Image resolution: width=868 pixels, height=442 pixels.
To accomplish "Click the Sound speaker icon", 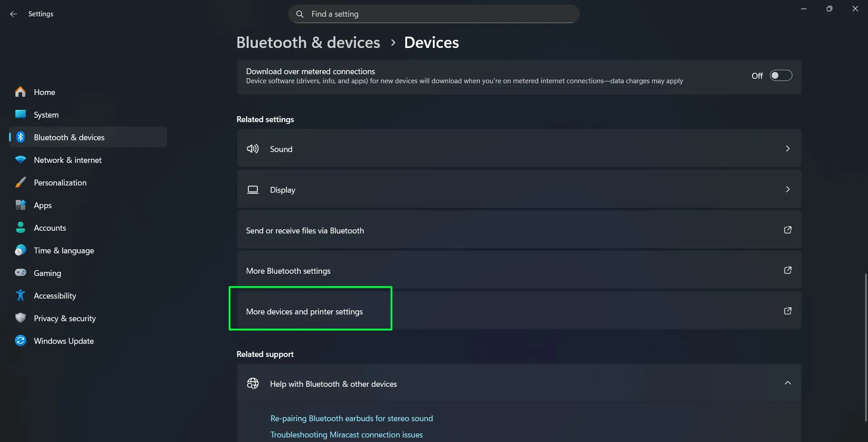I will pyautogui.click(x=252, y=148).
